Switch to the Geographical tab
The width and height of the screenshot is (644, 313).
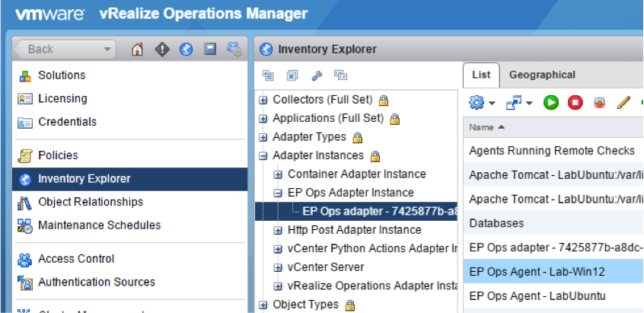pos(542,75)
